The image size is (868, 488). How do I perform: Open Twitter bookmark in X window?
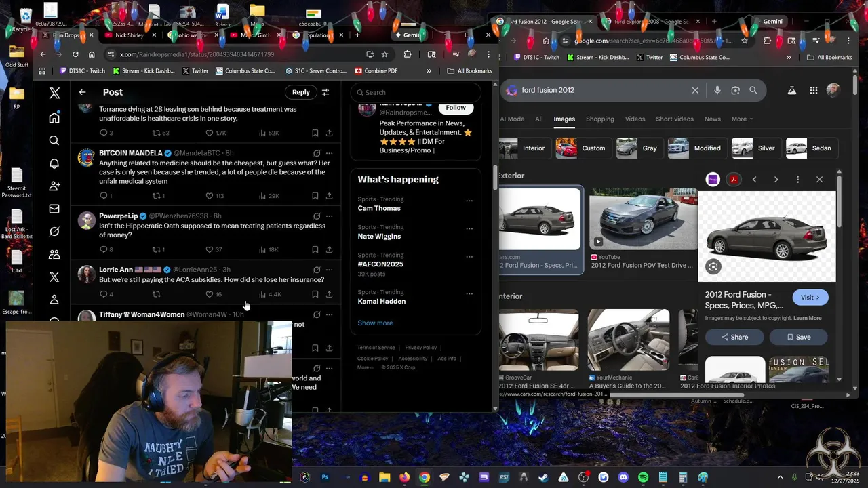[195, 70]
